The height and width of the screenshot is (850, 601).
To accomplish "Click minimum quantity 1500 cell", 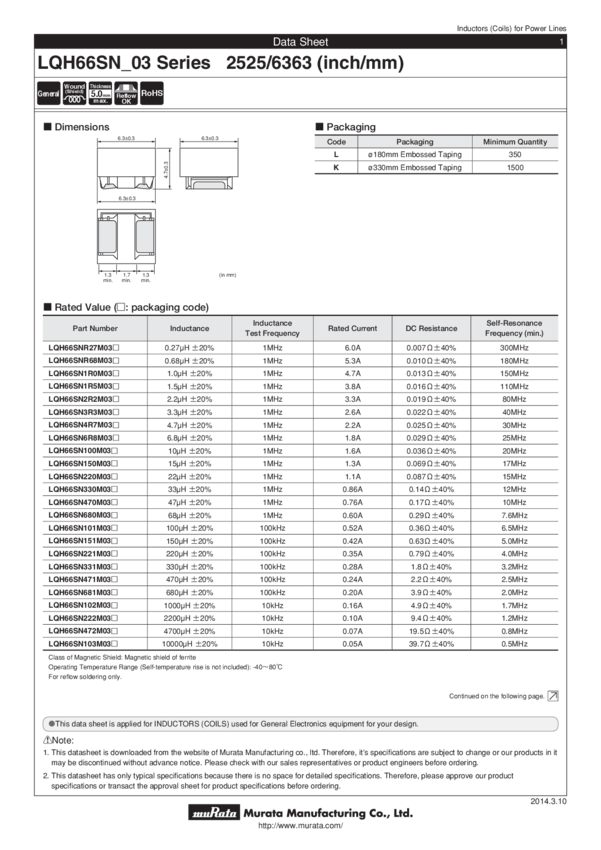I will [515, 168].
